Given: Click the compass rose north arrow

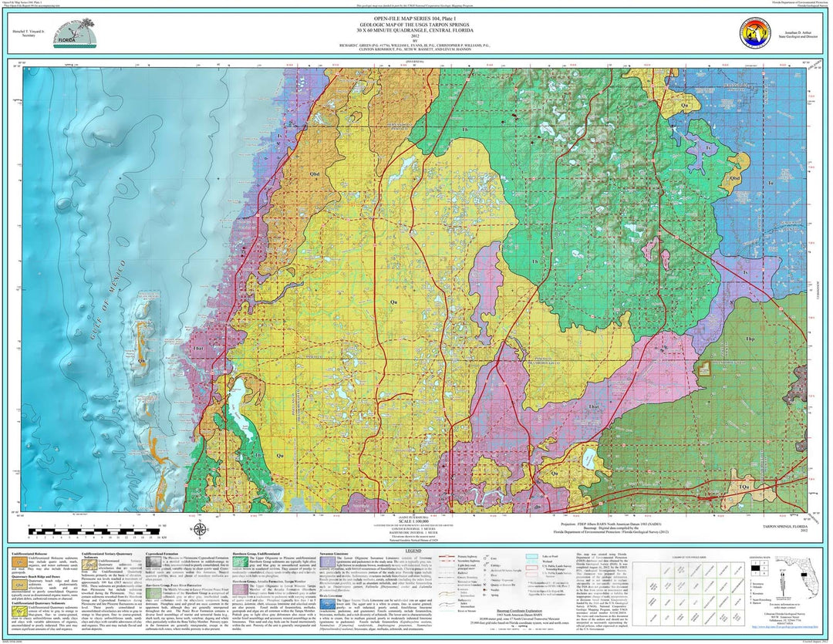Looking at the screenshot, I should [201, 528].
